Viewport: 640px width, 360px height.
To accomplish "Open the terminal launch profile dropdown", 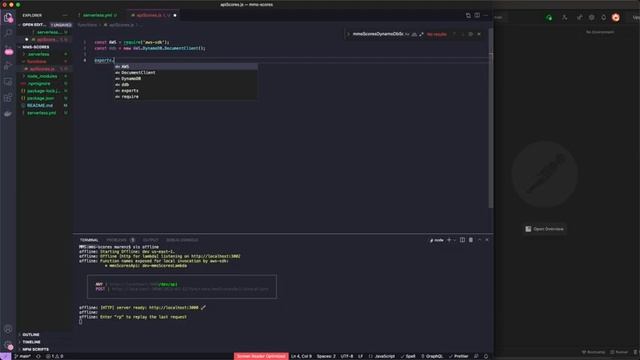I will [454, 240].
